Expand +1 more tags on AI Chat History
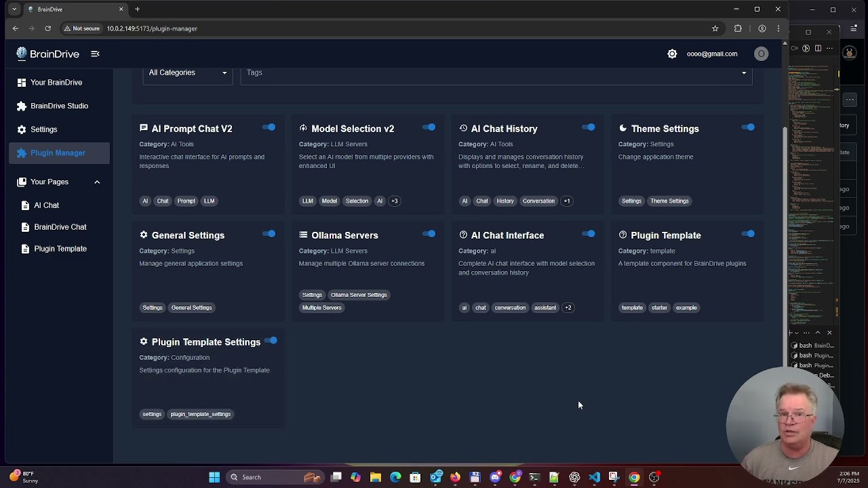The height and width of the screenshot is (488, 868). point(567,201)
